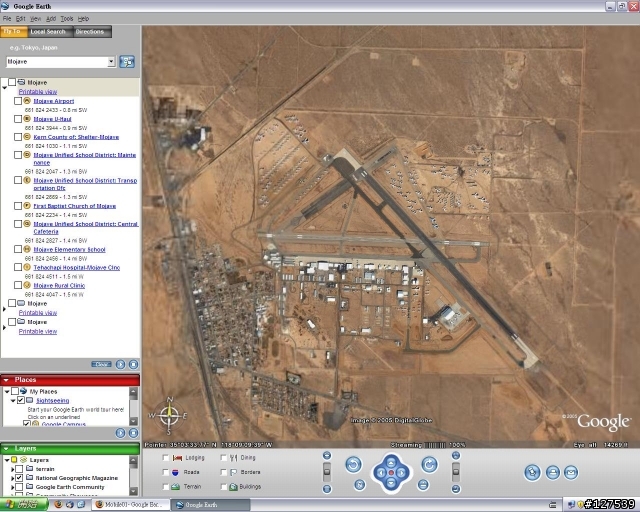Open the search history dropdown arrow
Screen dimensions: 640x512
click(111, 62)
